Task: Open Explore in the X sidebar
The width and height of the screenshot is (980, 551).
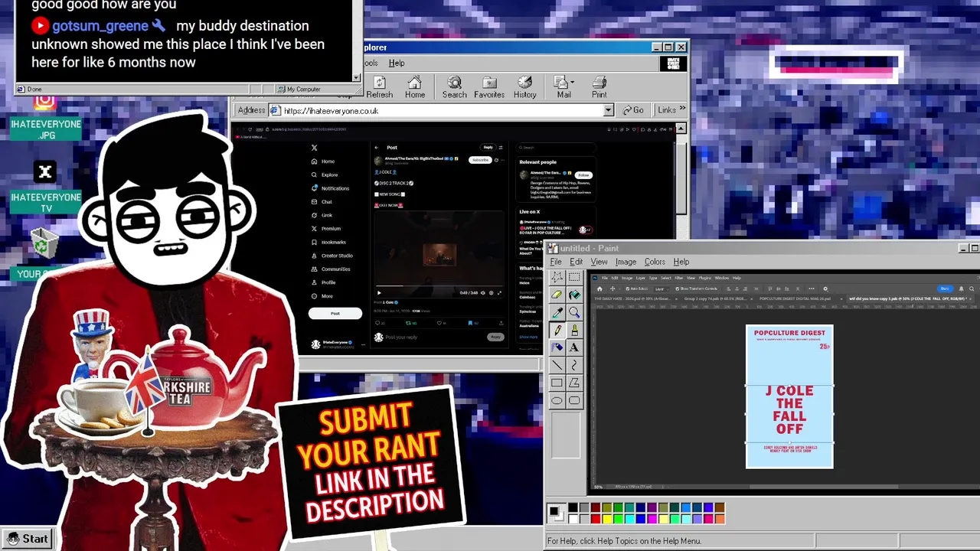Action: click(325, 174)
